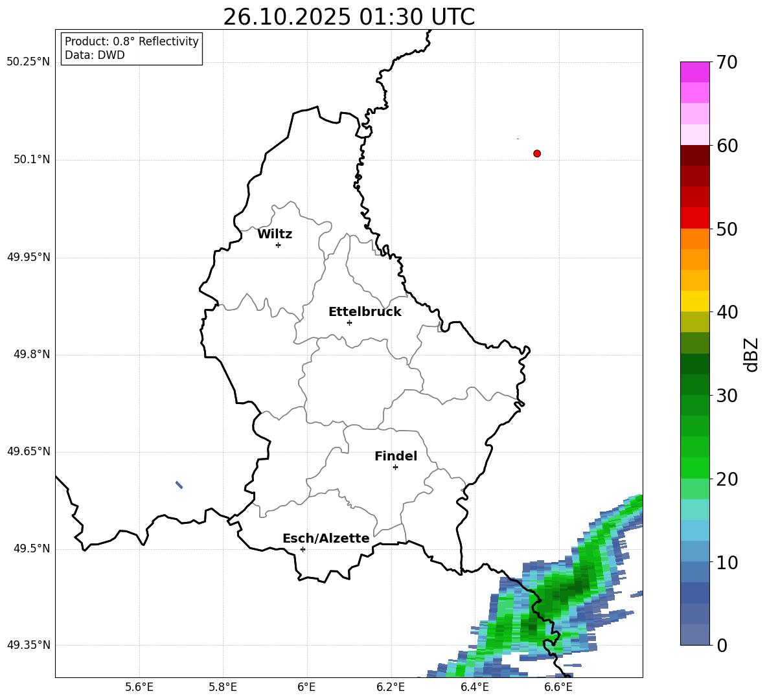Click the Product: 0.8° Reflectivity text
Image resolution: width=767 pixels, height=700 pixels.
pyautogui.click(x=132, y=41)
